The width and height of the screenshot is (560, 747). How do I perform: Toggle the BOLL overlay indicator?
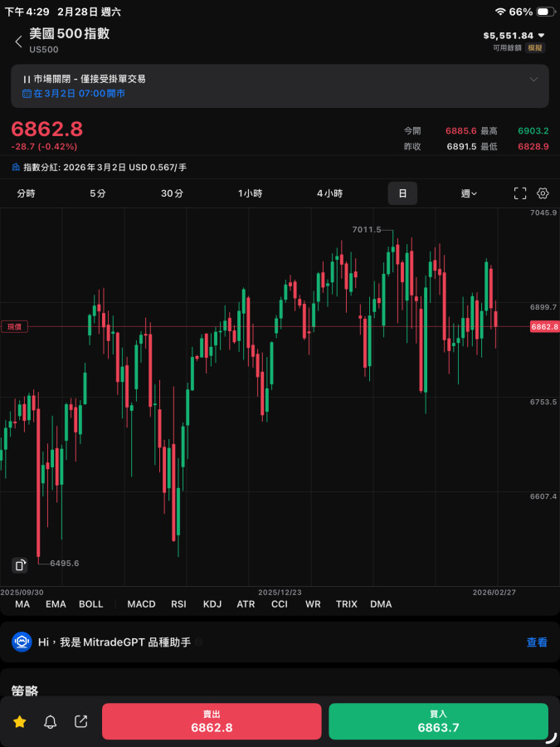coord(91,604)
